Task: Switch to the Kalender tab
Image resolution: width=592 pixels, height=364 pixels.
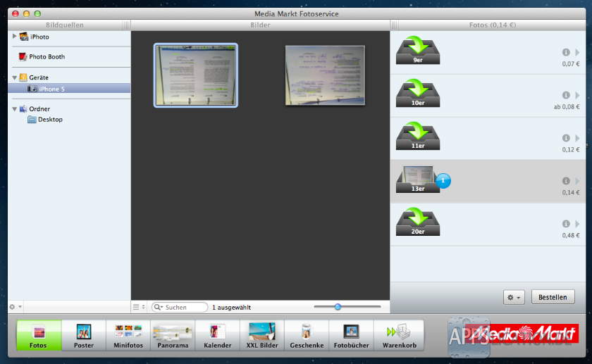Action: pos(218,335)
